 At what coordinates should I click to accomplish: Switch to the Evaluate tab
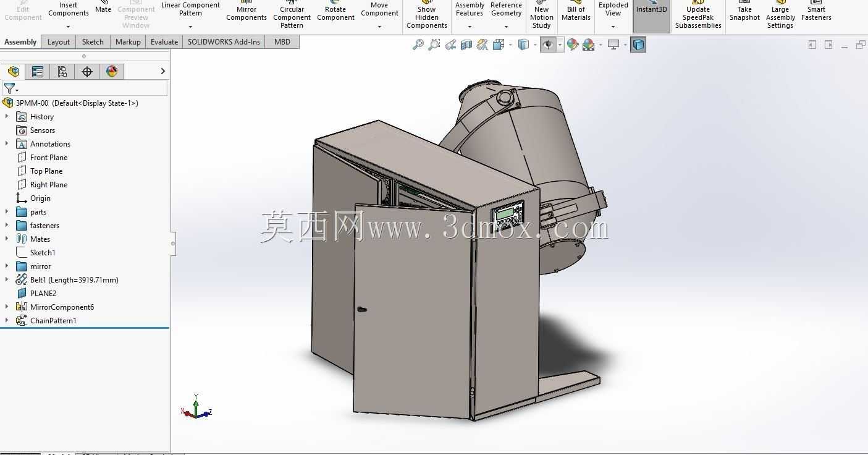click(164, 42)
